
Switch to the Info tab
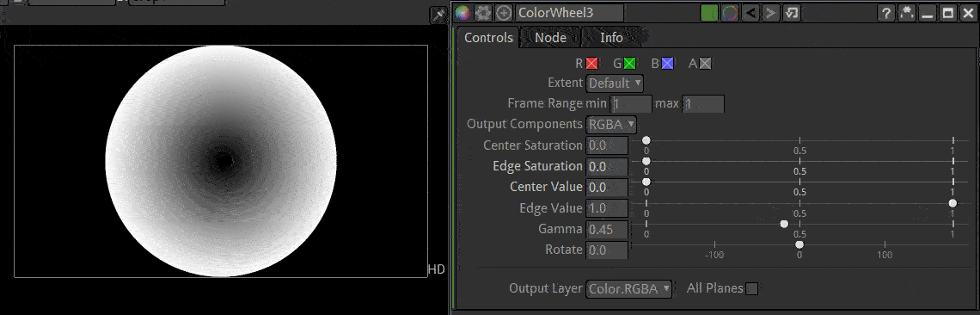point(611,38)
